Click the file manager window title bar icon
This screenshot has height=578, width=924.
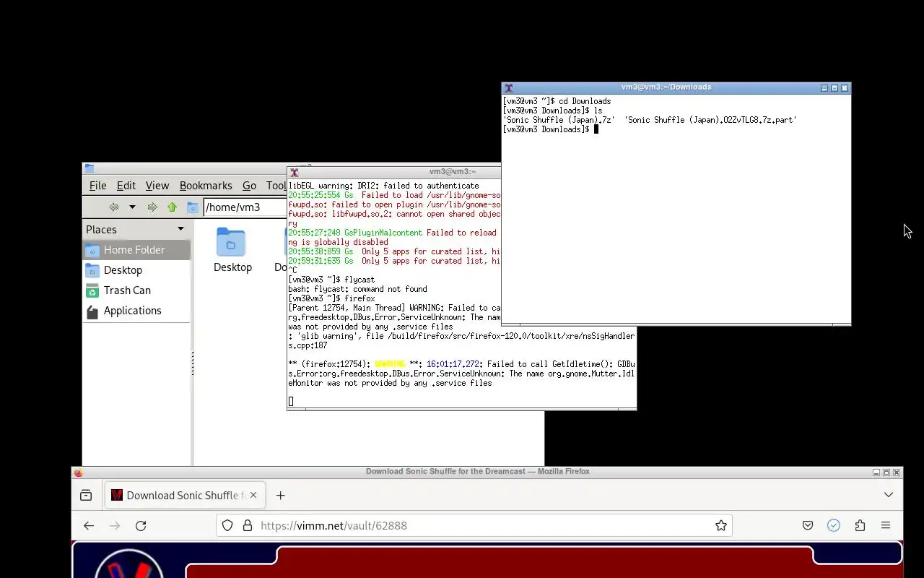click(x=90, y=168)
